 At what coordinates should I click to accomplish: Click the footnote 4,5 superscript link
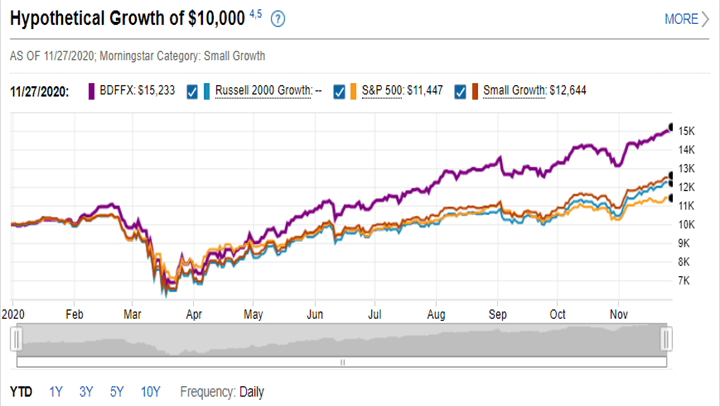(x=255, y=13)
